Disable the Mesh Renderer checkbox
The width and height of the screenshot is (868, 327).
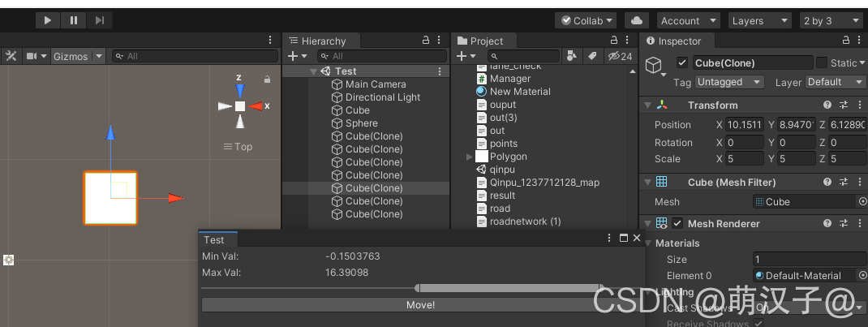pyautogui.click(x=677, y=223)
